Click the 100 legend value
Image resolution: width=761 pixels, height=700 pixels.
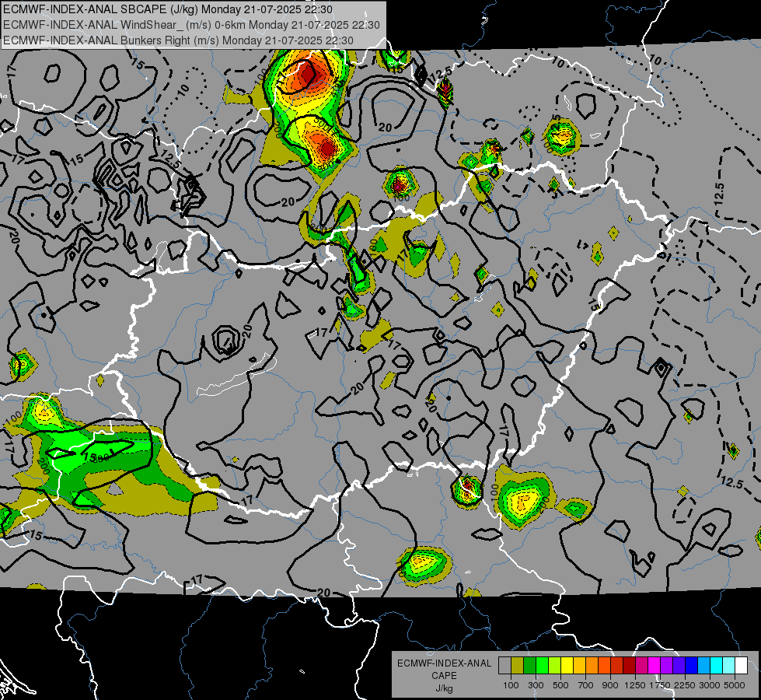pos(511,685)
